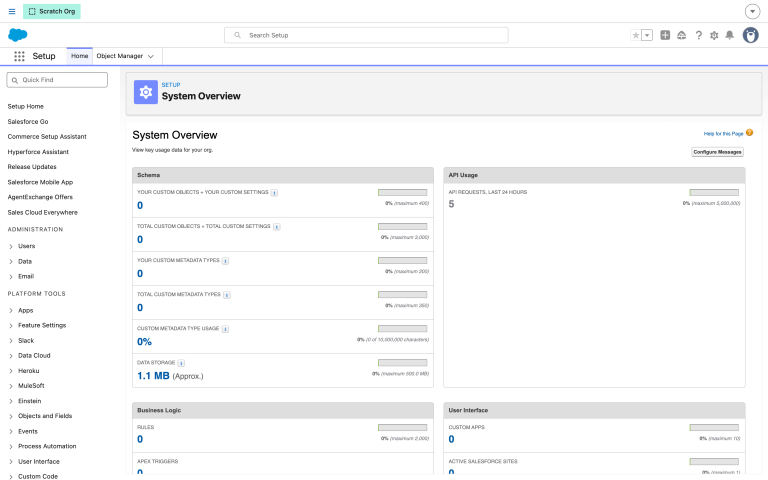Click the Scratch Org badge
Screen dimensions: 768x480
tap(52, 11)
